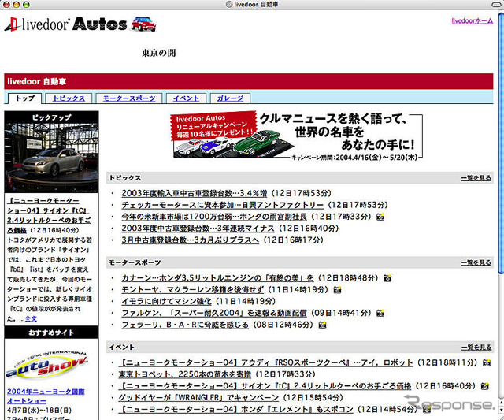Click photo icon beside ホンダ エレメント article

click(x=427, y=410)
